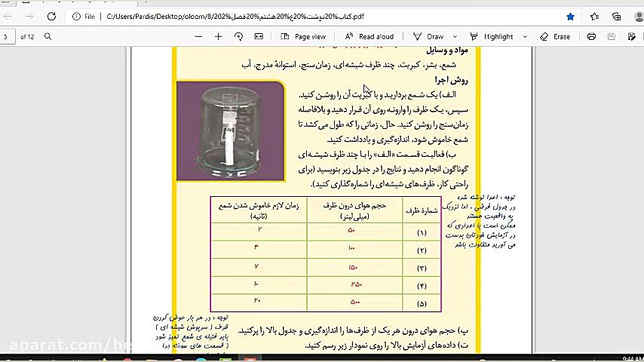Viewport: 644px width, 362px height.
Task: Expand the Highlight color dropdown
Action: point(525,36)
